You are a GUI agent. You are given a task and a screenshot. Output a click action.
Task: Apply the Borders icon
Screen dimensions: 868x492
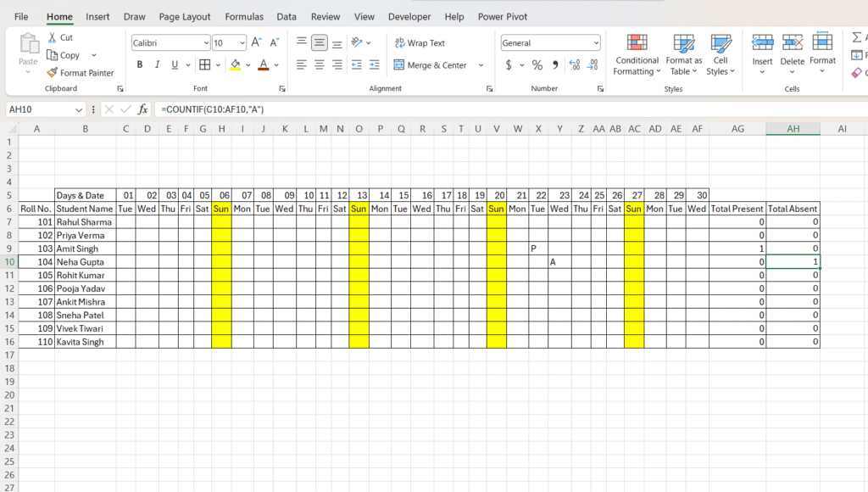click(205, 64)
